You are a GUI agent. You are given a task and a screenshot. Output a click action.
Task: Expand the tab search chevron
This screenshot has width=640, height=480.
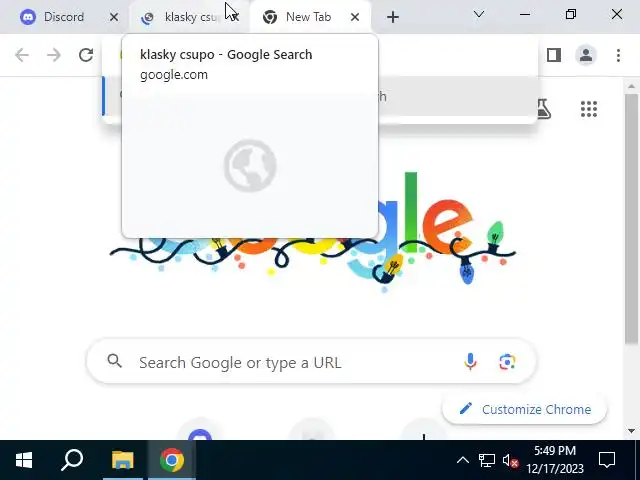click(x=479, y=15)
